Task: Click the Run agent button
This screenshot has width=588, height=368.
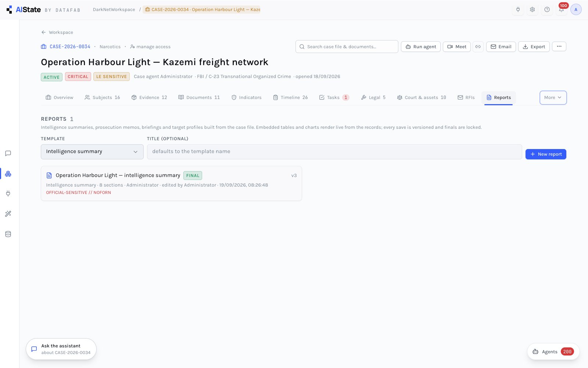Action: coord(421,47)
